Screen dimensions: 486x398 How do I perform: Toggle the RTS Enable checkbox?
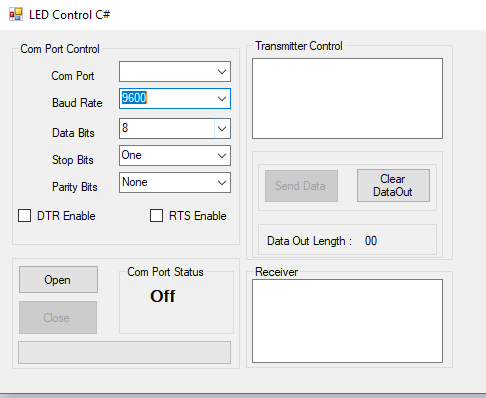pyautogui.click(x=156, y=216)
